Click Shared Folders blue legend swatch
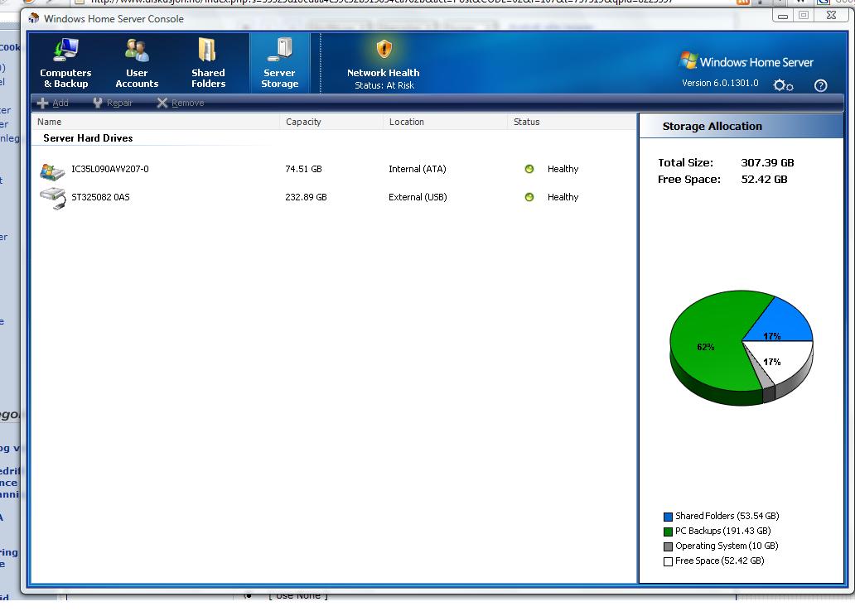 (x=668, y=517)
